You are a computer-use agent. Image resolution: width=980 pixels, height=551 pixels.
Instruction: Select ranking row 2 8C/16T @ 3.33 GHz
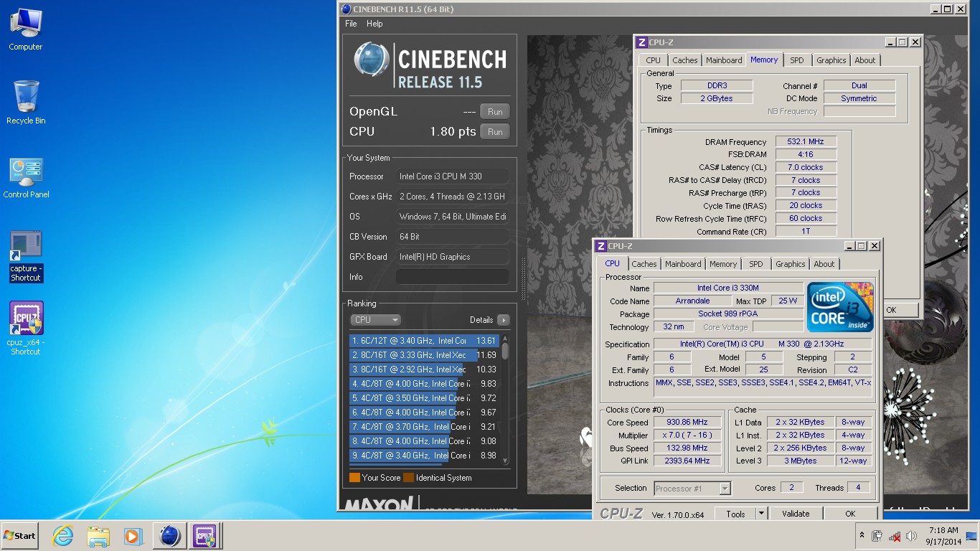click(x=424, y=355)
